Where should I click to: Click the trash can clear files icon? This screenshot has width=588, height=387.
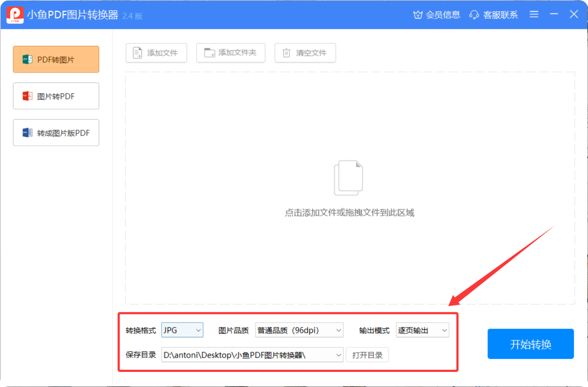(x=286, y=53)
